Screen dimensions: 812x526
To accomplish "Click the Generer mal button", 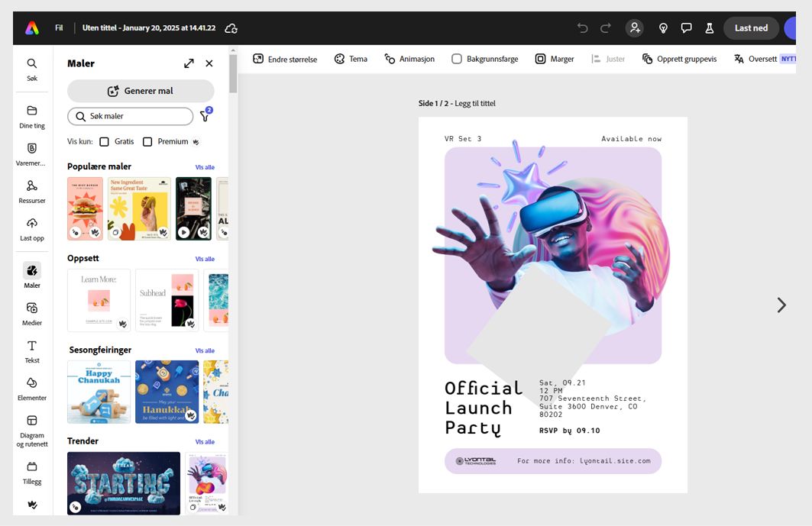I will point(140,92).
